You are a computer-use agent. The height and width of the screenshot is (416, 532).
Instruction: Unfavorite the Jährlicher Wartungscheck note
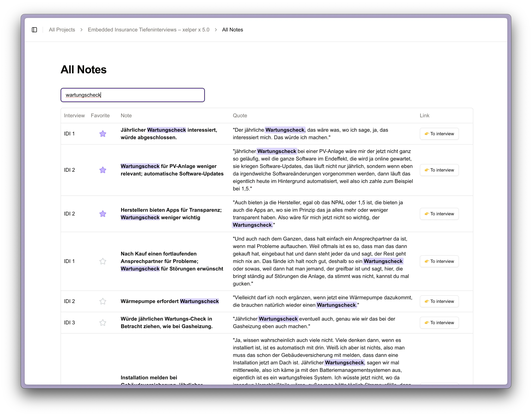click(x=103, y=134)
